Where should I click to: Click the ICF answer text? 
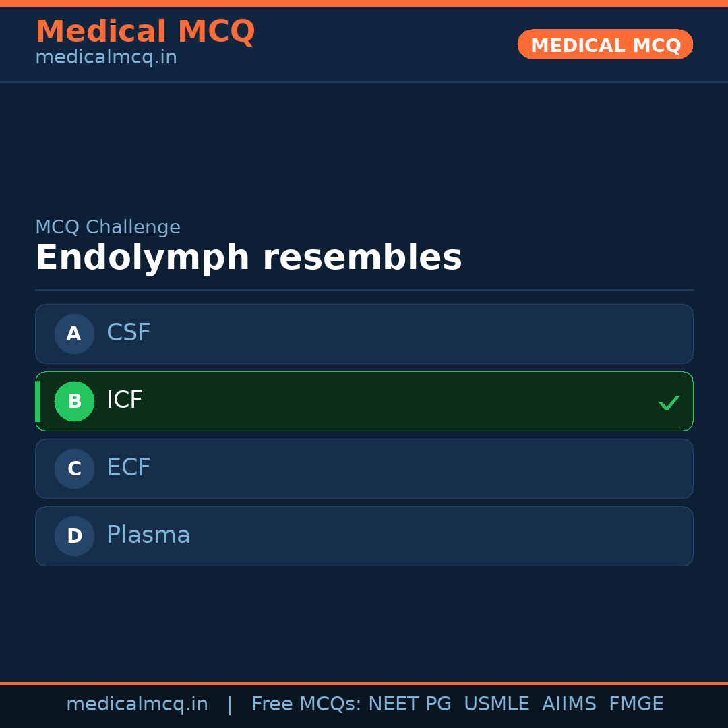(x=125, y=400)
